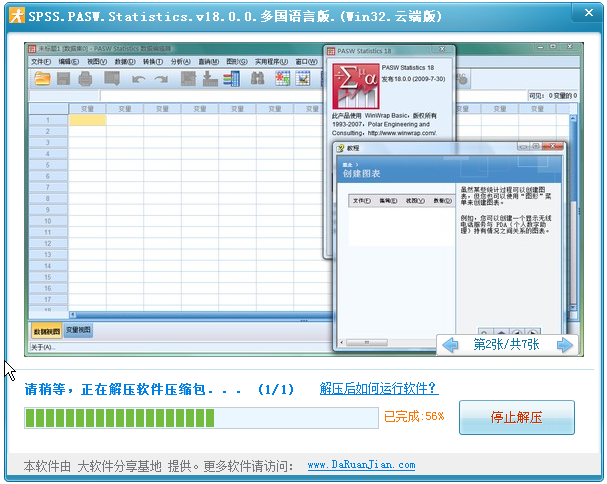Click the PASW Statistics preview screenshot
This screenshot has height=484, width=607.
pyautogui.click(x=304, y=199)
